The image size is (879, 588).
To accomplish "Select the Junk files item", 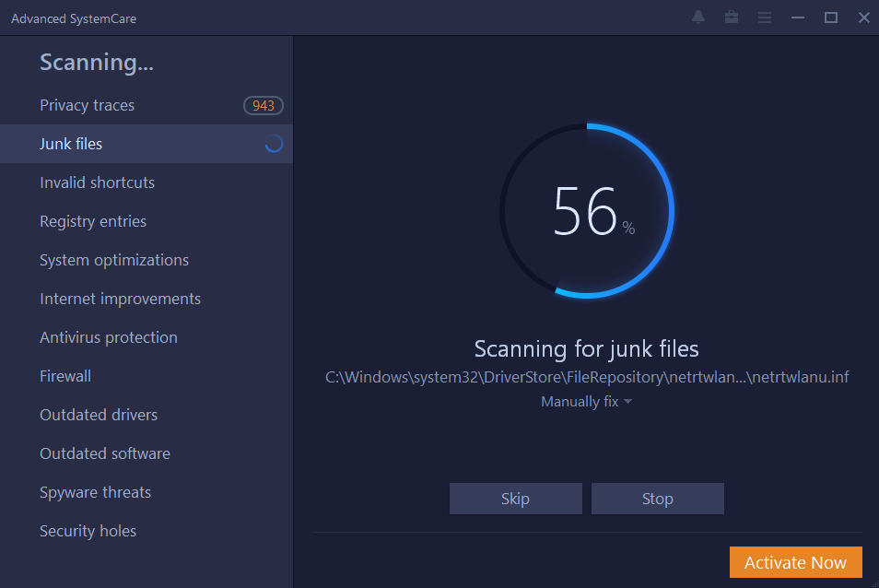I will (x=146, y=144).
